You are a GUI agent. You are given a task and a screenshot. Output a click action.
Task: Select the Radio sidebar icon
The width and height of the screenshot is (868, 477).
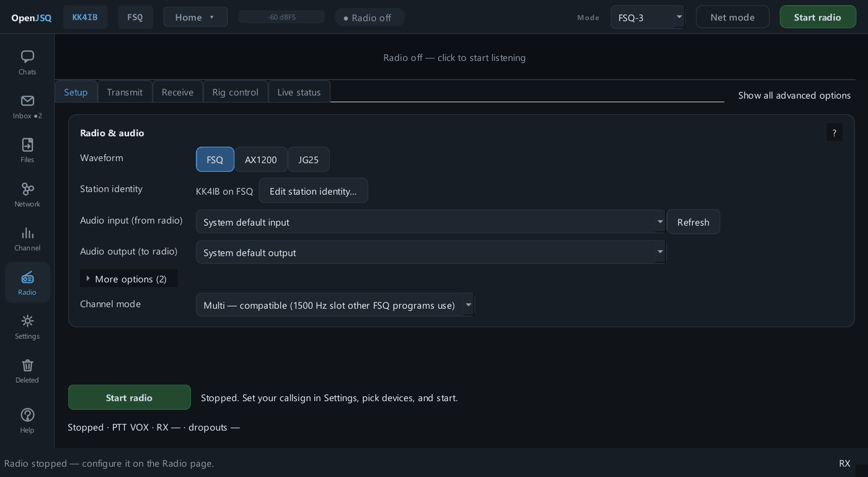[27, 283]
